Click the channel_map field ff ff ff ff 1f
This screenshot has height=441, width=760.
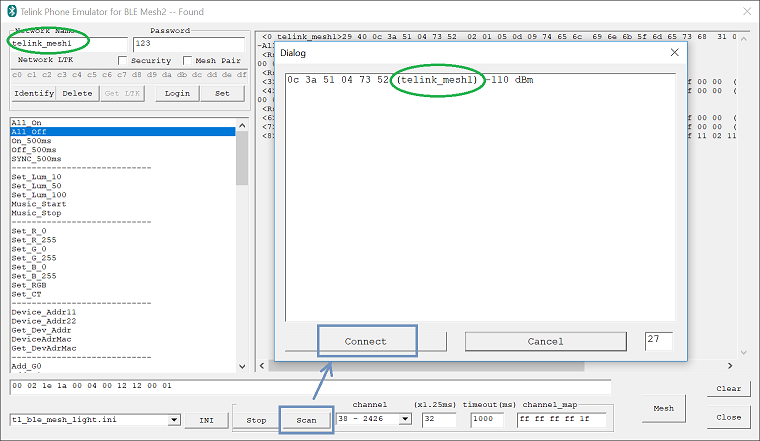tap(562, 419)
